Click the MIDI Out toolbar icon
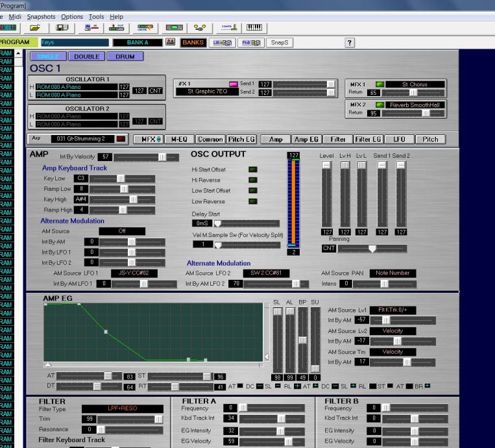 (117, 28)
